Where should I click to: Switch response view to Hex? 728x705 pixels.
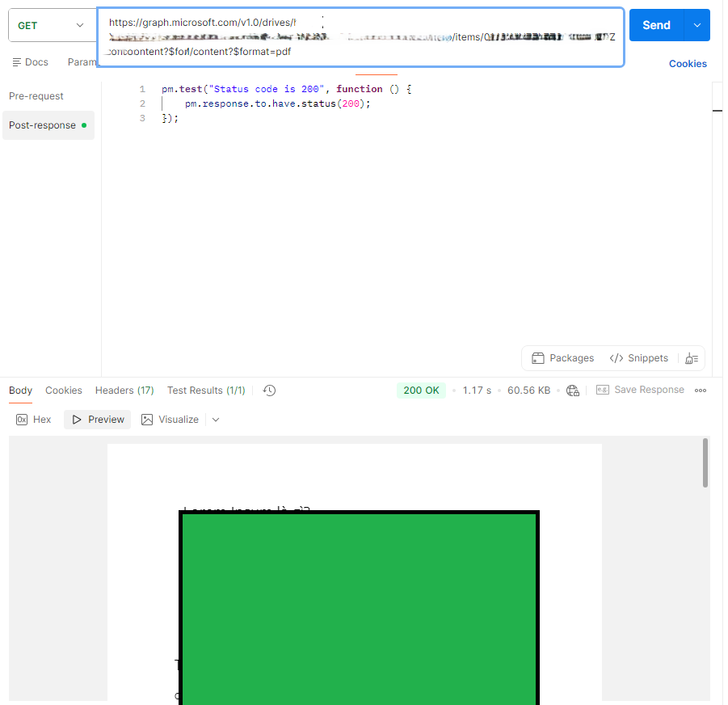[33, 420]
